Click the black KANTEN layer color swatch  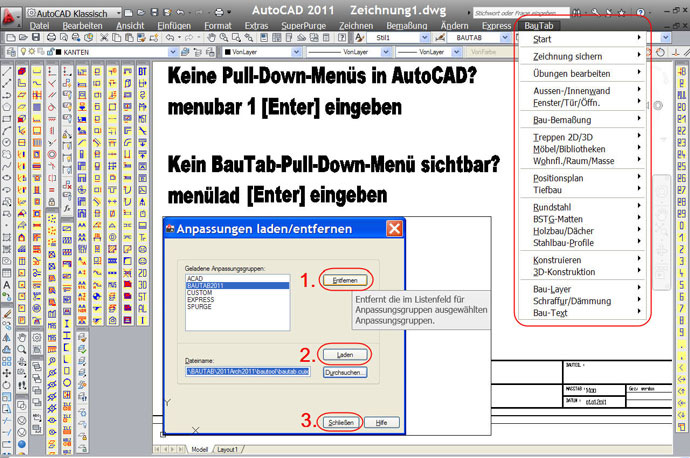pos(59,52)
